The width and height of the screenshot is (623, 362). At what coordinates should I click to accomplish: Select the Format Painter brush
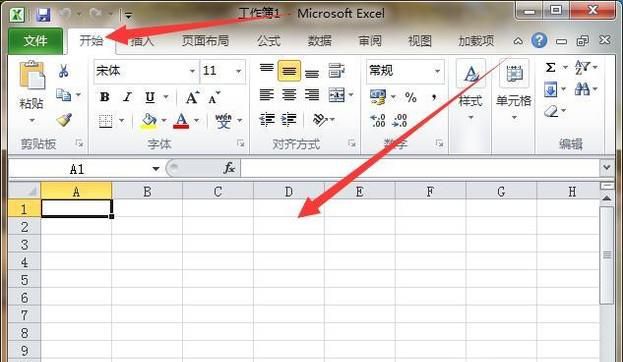[64, 119]
